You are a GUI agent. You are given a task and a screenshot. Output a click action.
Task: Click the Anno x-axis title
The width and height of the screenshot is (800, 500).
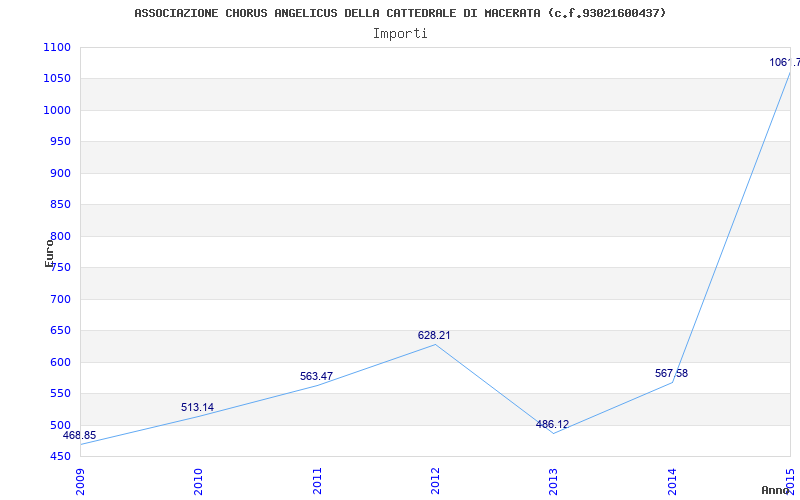point(774,490)
